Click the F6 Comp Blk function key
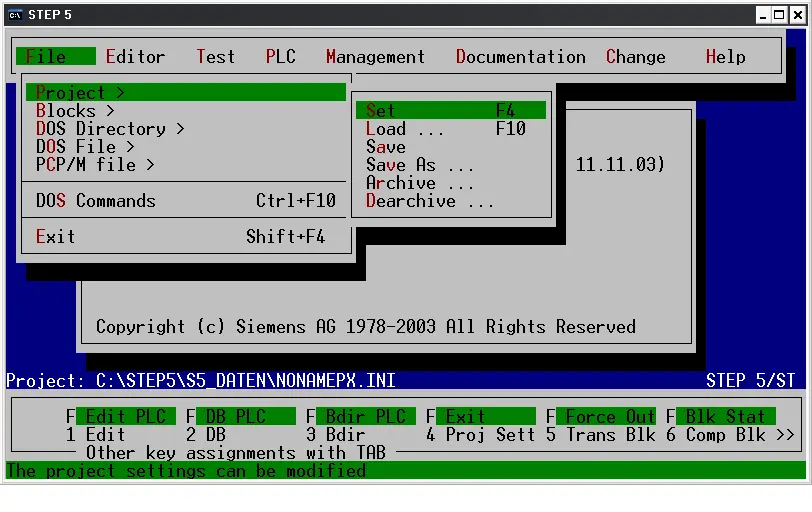 point(716,434)
